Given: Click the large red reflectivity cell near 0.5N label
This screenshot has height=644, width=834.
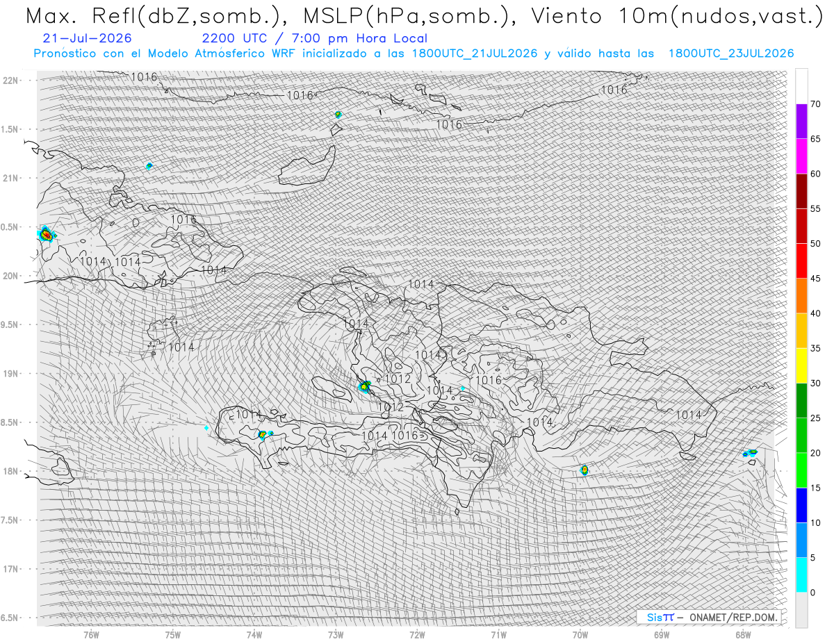Looking at the screenshot, I should [46, 235].
